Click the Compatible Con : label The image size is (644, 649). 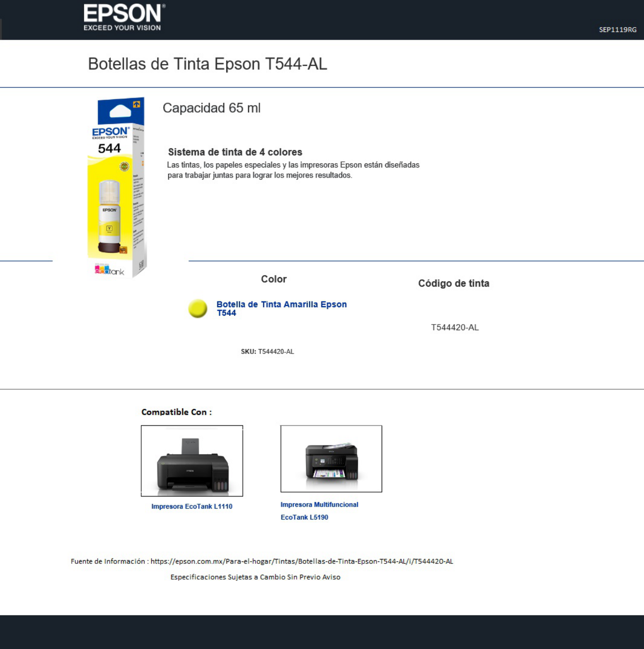[x=176, y=412]
